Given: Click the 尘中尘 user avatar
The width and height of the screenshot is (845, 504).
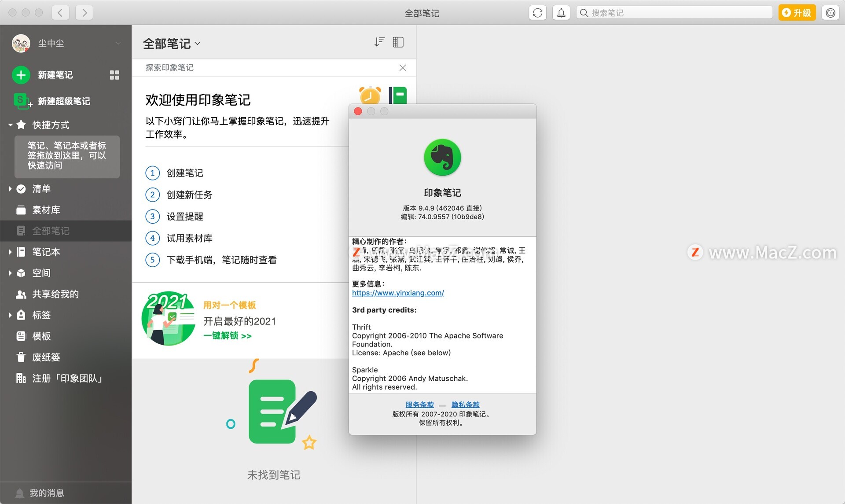Looking at the screenshot, I should [x=21, y=43].
